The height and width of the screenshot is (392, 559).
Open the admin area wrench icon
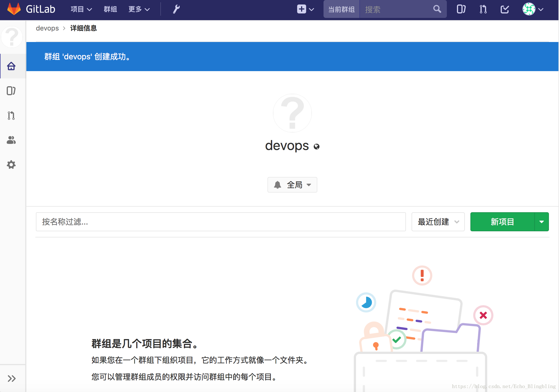[176, 9]
